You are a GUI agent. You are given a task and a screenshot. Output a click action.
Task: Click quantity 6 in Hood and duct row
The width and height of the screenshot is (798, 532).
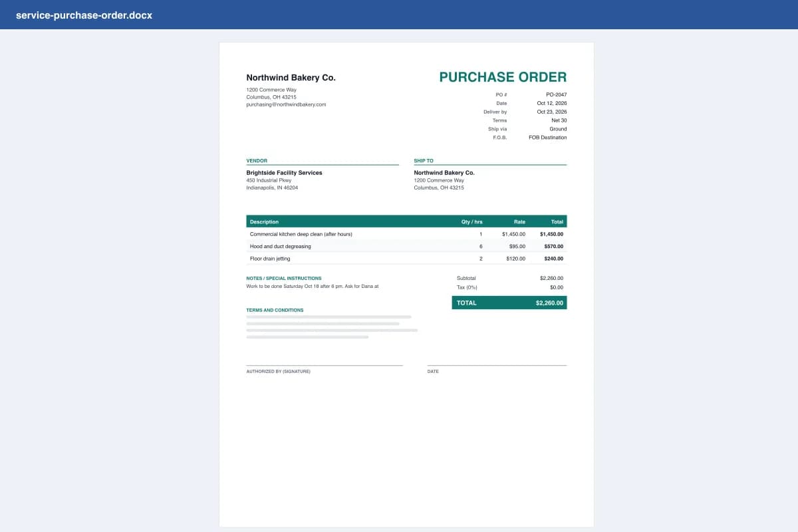(x=481, y=246)
